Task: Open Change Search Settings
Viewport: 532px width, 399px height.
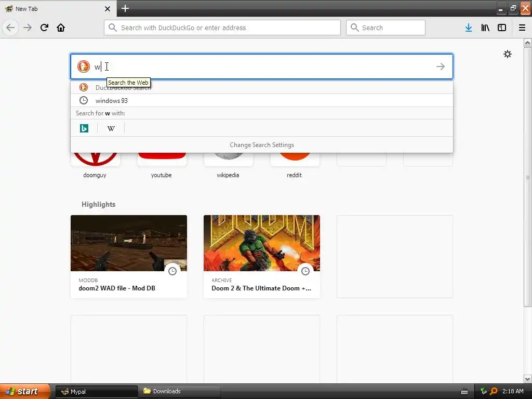Action: coord(262,145)
